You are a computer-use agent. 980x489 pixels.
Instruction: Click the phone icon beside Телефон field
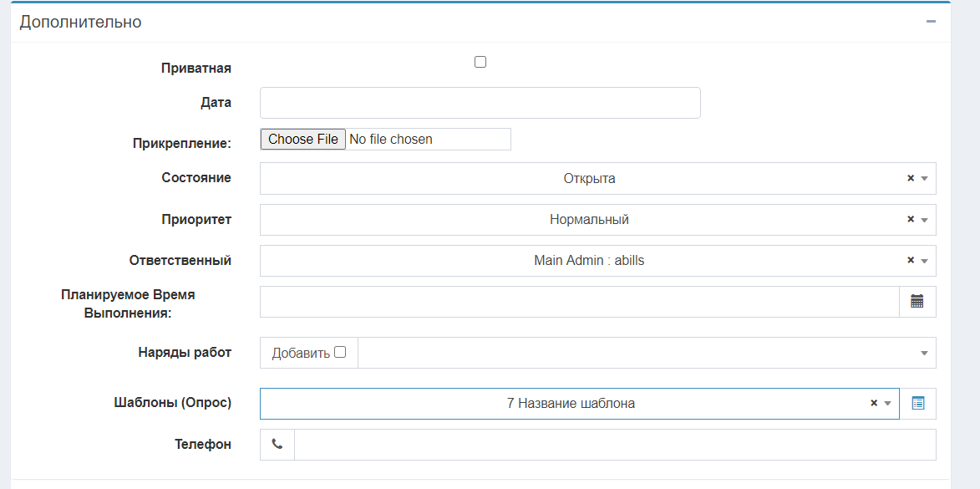(277, 445)
